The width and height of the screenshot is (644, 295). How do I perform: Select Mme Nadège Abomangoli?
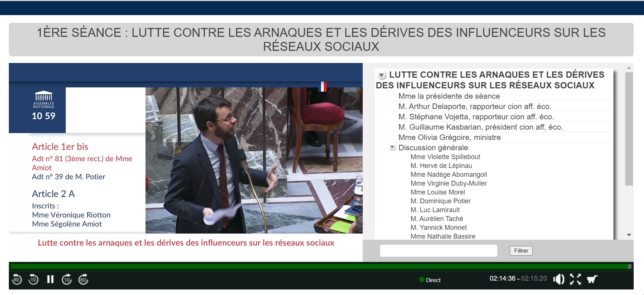click(x=449, y=175)
